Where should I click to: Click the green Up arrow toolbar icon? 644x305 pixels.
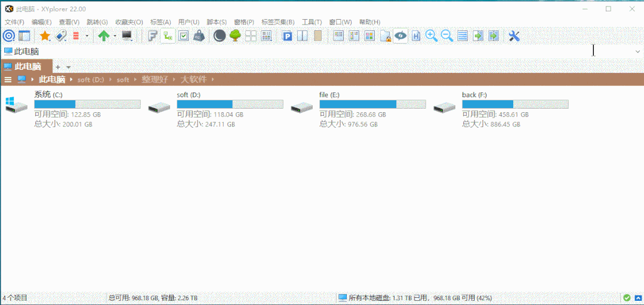(x=104, y=36)
